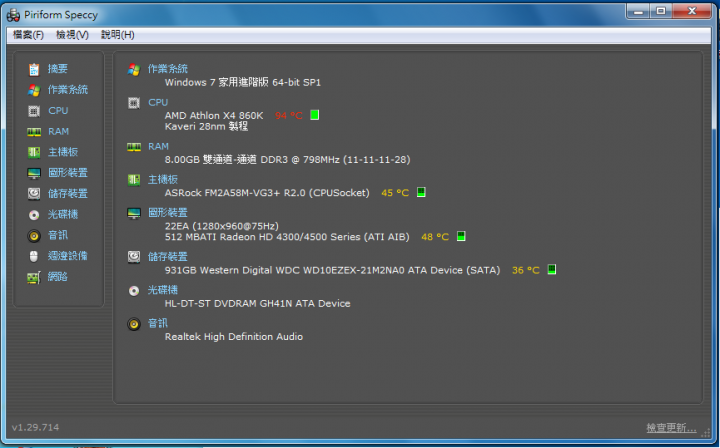Open RAM heading link in summary
Viewport: 720px width, 448px height.
coord(158,146)
